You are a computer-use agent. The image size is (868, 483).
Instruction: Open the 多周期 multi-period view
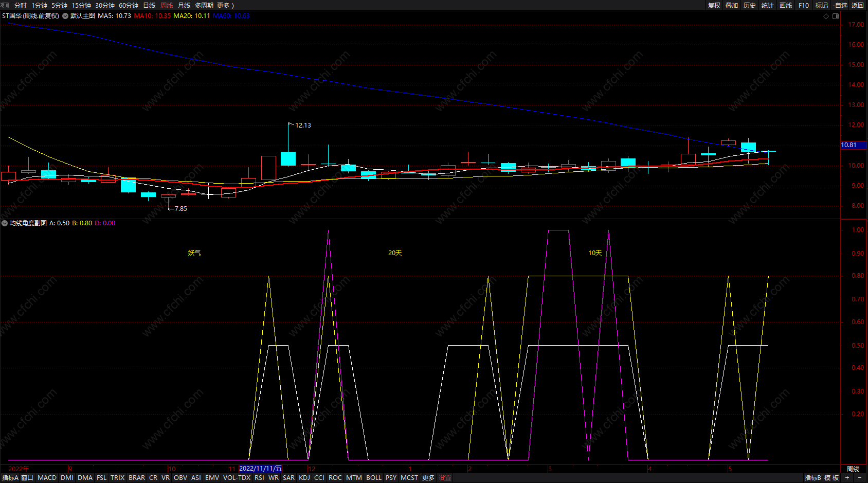(x=204, y=6)
